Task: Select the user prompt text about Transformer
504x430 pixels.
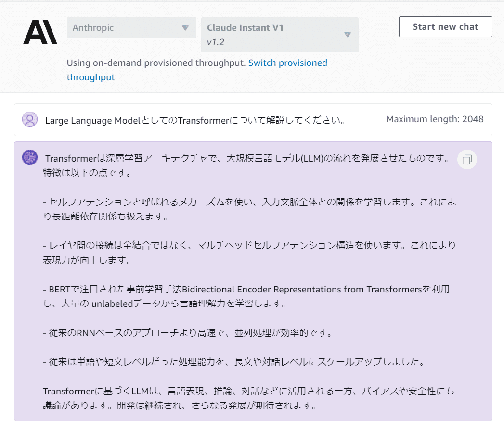Action: 195,120
